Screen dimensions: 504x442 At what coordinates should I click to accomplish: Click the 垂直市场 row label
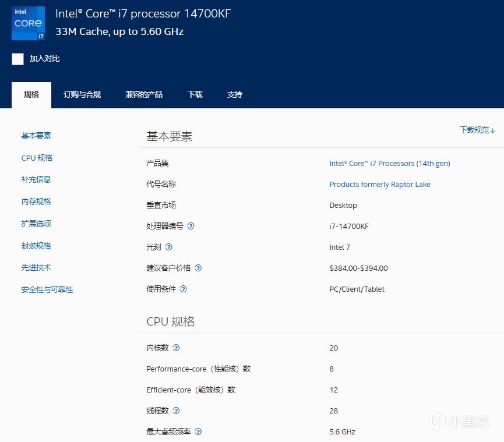(161, 205)
